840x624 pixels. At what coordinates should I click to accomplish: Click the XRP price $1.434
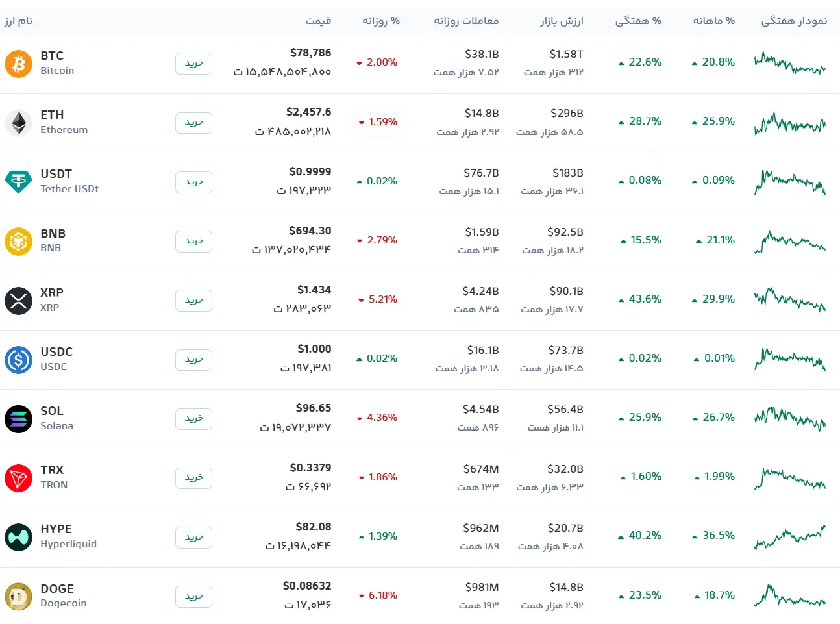pos(314,290)
